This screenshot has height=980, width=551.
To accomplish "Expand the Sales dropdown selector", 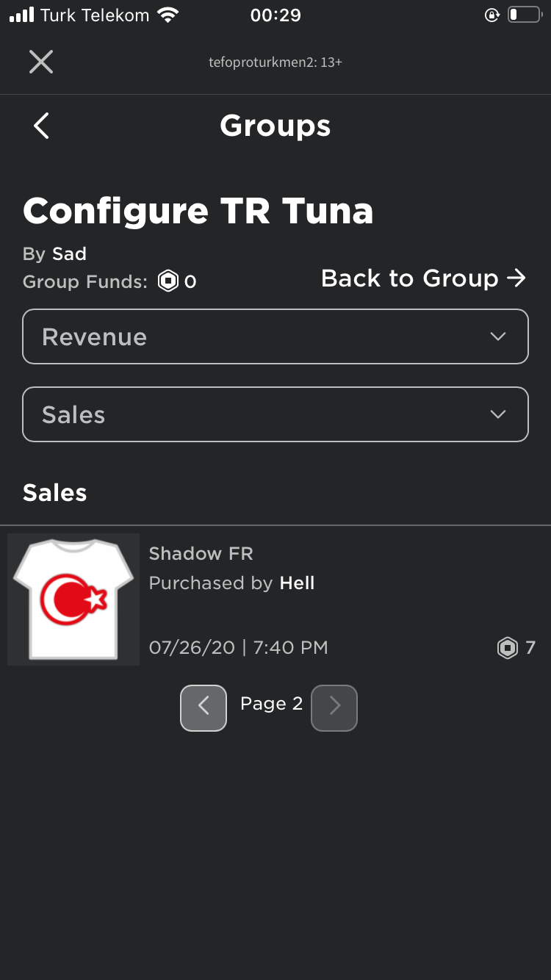I will pyautogui.click(x=275, y=414).
